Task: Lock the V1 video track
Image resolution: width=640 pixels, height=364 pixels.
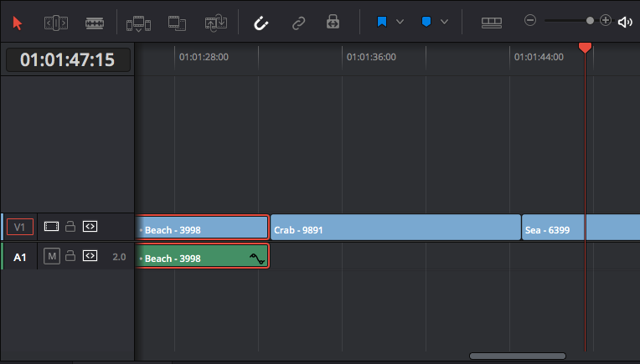Action: coord(71,227)
